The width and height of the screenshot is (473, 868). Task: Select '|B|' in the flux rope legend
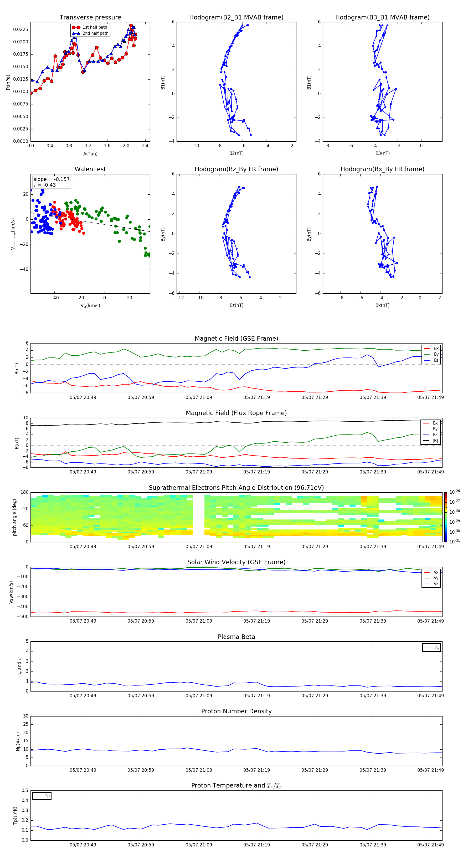[431, 441]
